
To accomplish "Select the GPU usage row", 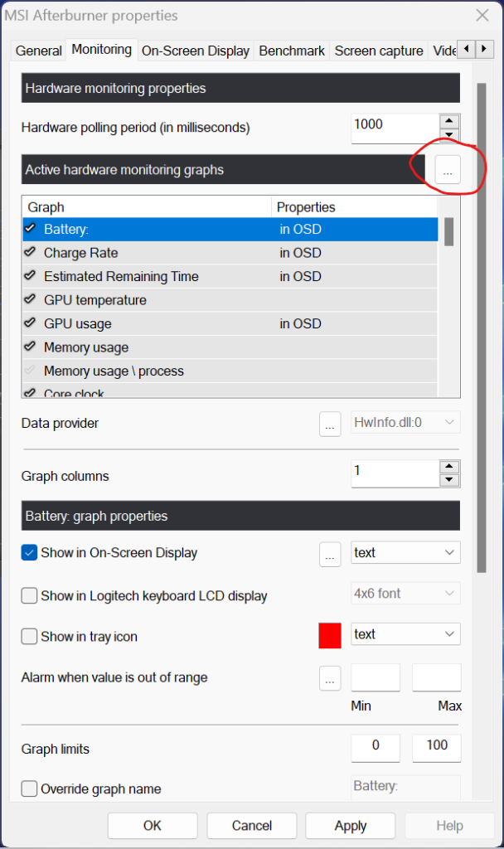I will [230, 324].
